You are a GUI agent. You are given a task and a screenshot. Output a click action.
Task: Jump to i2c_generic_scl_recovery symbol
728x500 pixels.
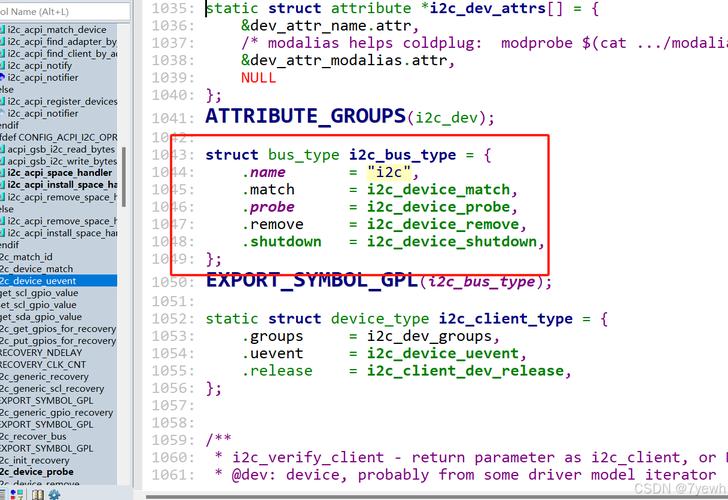point(52,389)
